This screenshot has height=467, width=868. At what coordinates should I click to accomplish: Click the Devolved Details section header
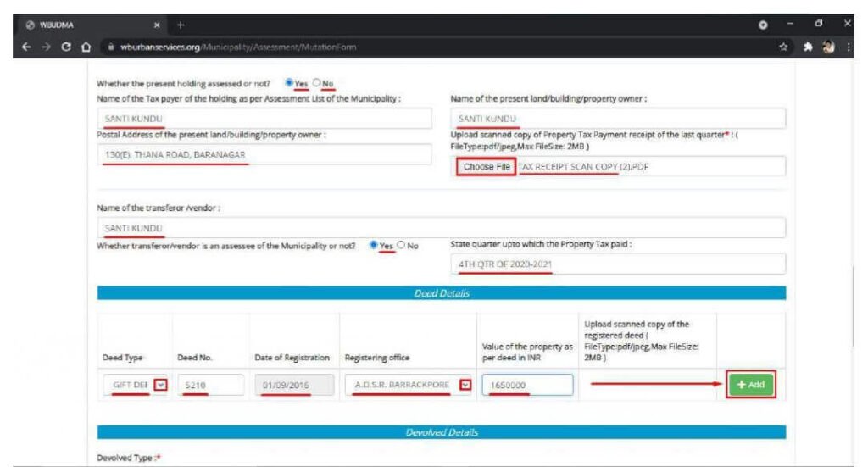[441, 432]
